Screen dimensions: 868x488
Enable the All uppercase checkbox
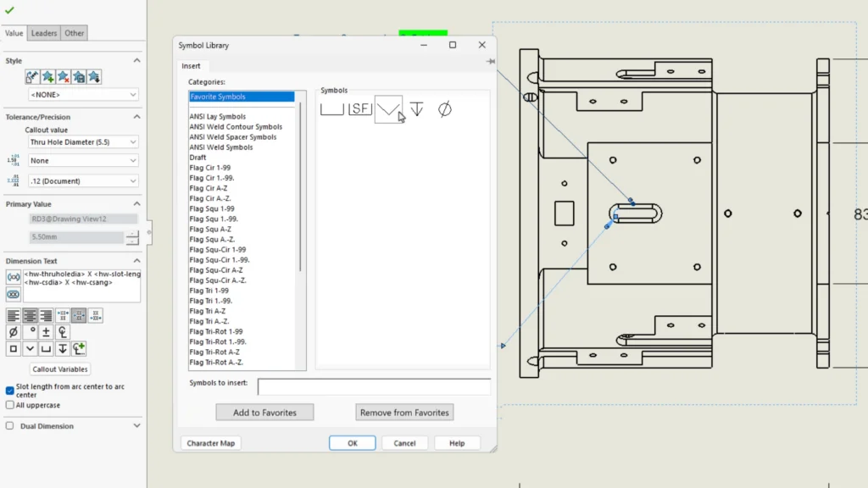[10, 405]
